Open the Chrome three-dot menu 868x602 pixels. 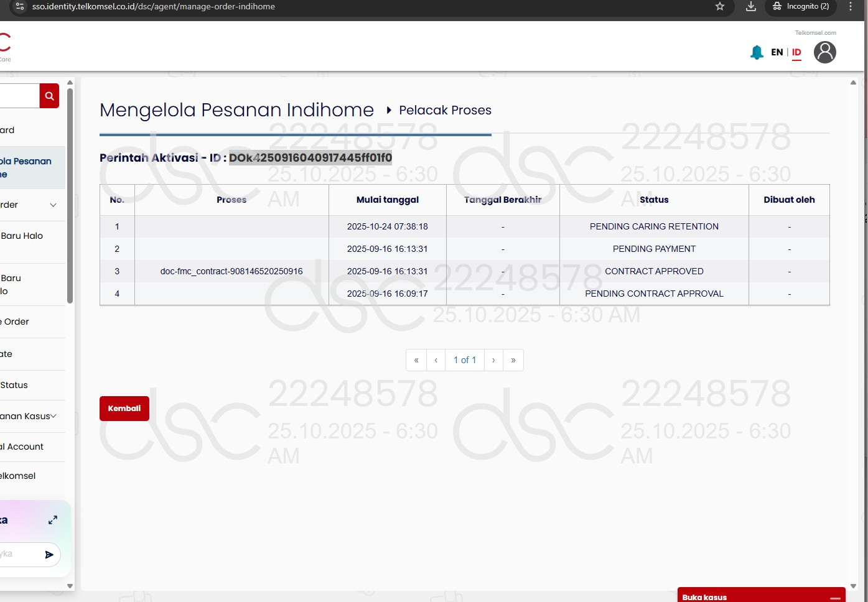pyautogui.click(x=851, y=6)
